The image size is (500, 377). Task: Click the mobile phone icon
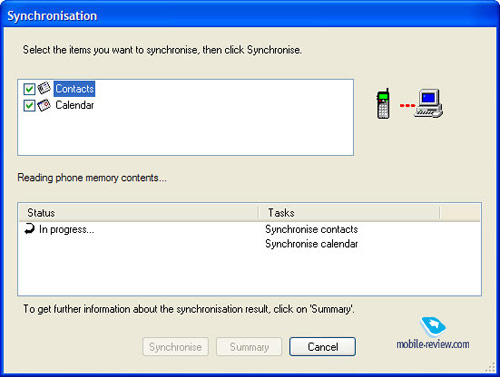tap(383, 104)
